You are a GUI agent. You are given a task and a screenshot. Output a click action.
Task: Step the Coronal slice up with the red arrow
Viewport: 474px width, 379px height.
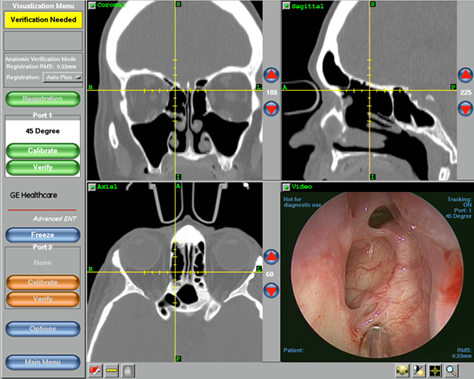pyautogui.click(x=271, y=75)
